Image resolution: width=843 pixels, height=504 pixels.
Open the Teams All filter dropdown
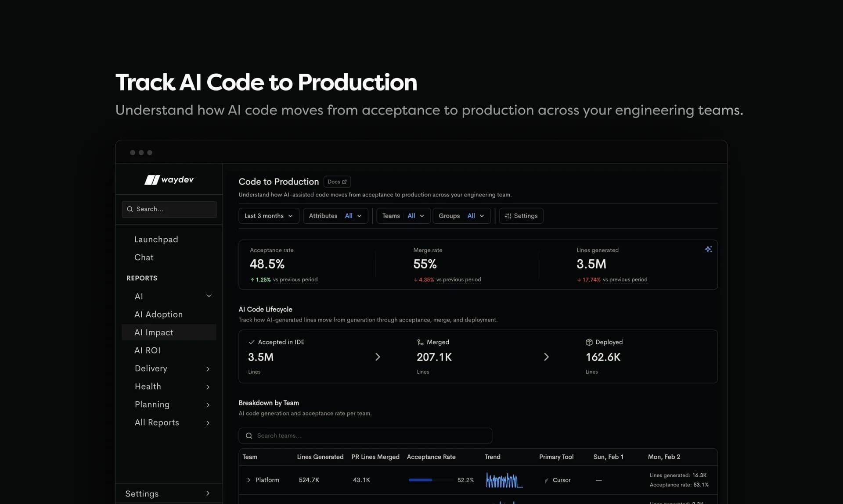coord(403,216)
